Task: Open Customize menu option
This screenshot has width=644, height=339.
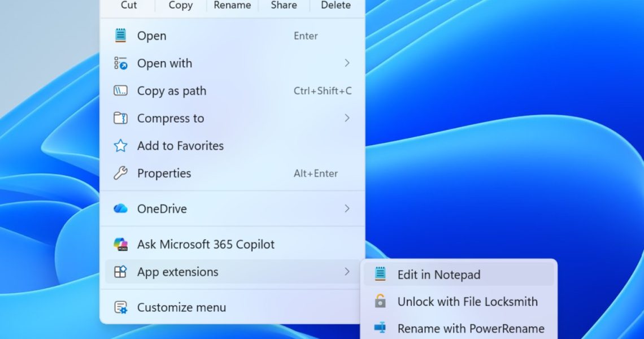Action: tap(232, 307)
